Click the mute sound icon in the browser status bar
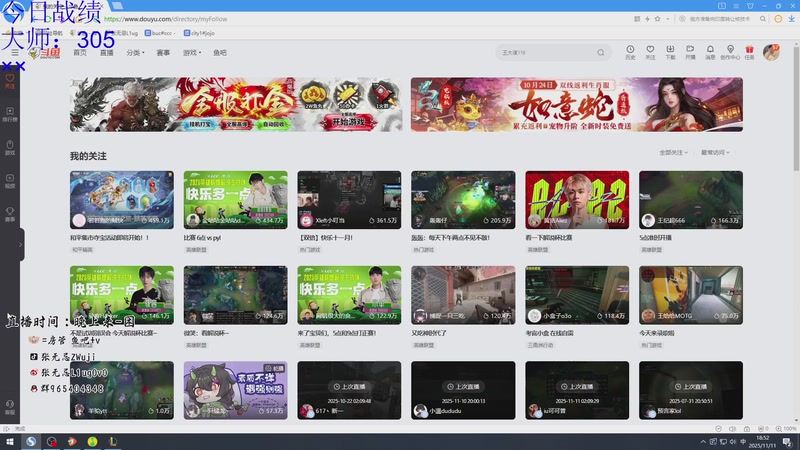Viewport: 800px width, 450px height. point(733,429)
